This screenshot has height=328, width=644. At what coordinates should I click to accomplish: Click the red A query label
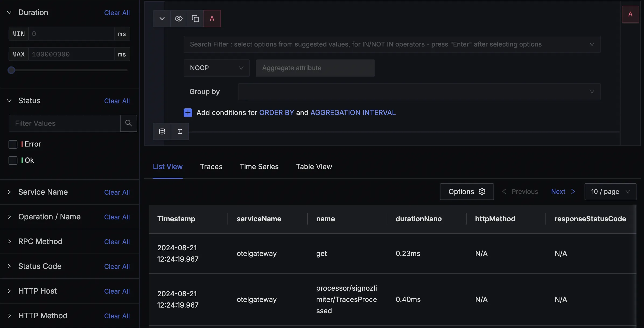[x=212, y=19]
